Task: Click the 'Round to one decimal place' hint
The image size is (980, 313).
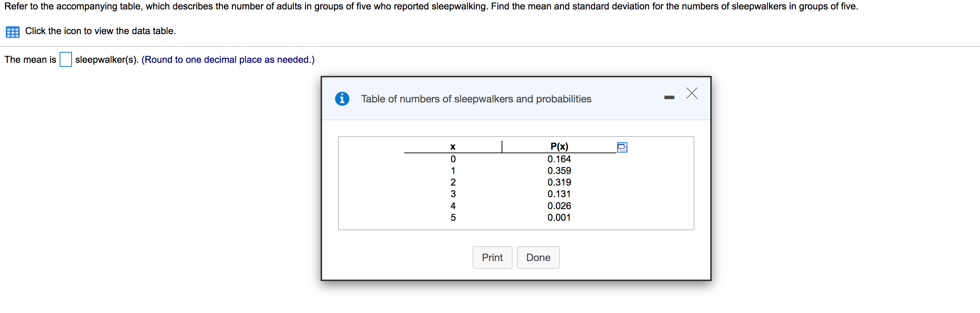Action: tap(228, 60)
